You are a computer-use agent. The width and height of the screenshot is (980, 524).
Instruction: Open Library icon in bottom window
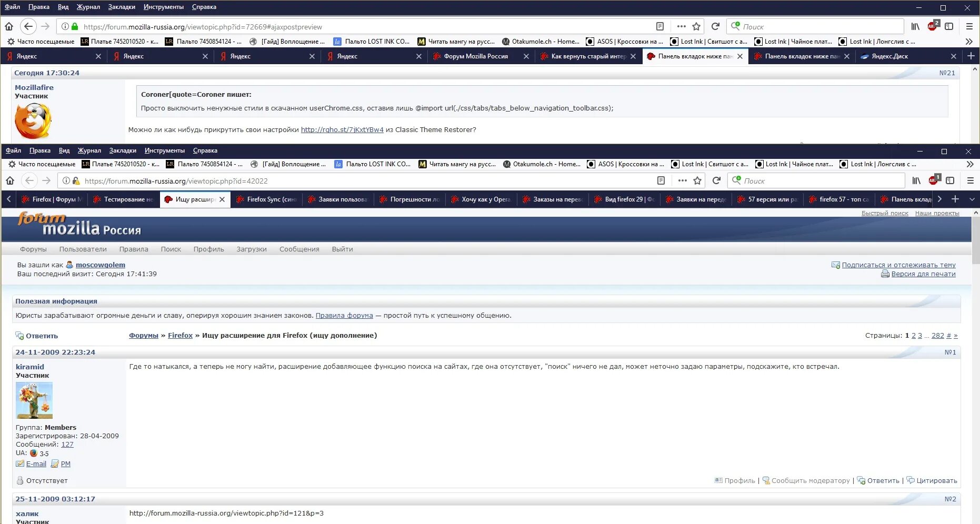tap(917, 180)
